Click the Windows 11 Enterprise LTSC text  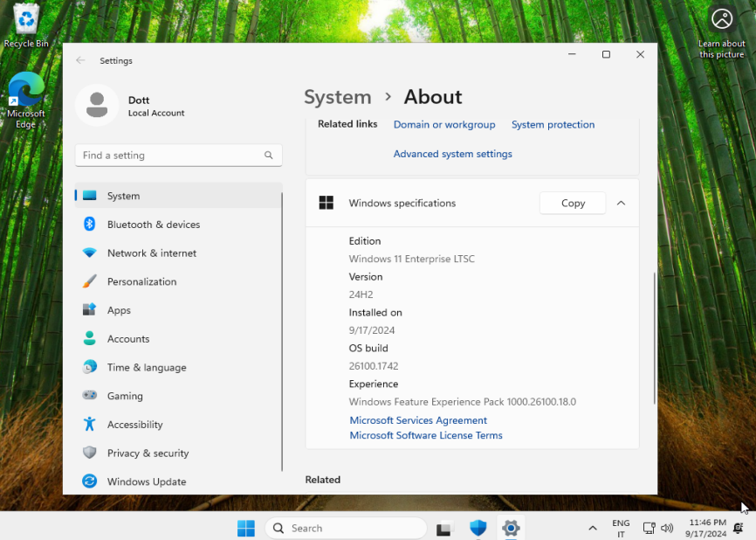(412, 260)
